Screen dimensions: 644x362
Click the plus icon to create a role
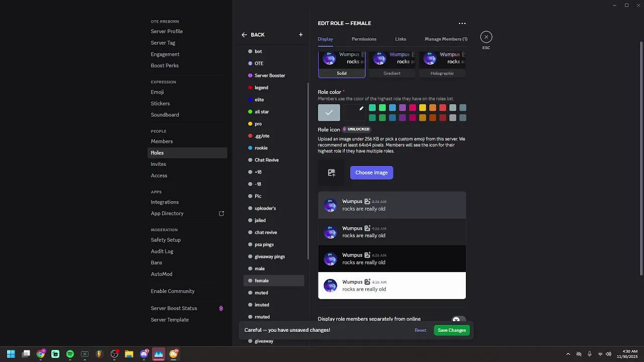[301, 35]
